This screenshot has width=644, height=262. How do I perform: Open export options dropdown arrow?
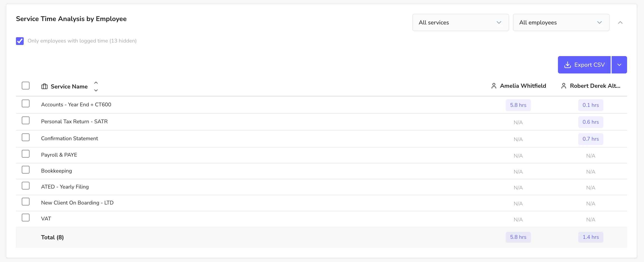[x=619, y=65]
